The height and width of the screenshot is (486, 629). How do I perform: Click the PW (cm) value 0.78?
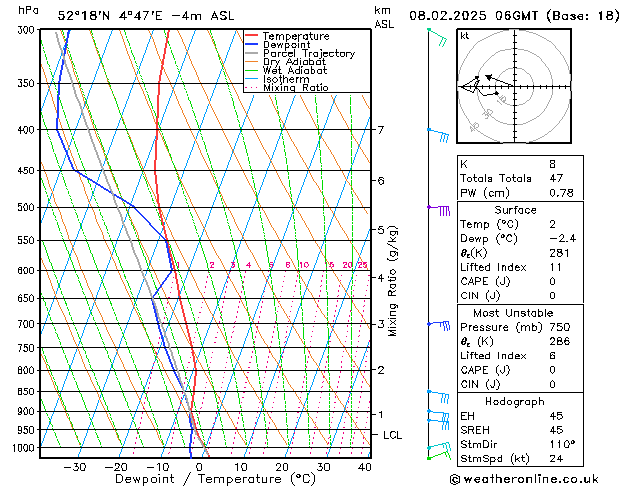(561, 193)
